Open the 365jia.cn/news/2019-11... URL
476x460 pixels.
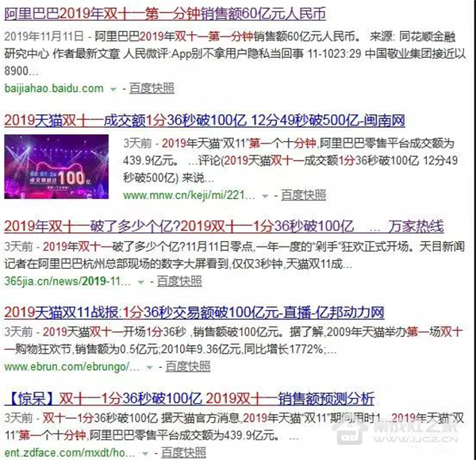pyautogui.click(x=67, y=282)
